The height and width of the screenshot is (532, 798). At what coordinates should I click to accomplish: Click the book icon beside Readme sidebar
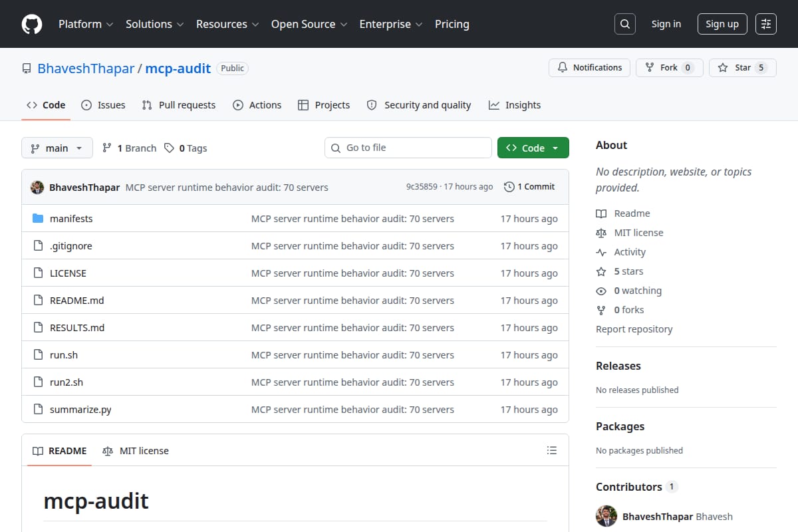(601, 213)
